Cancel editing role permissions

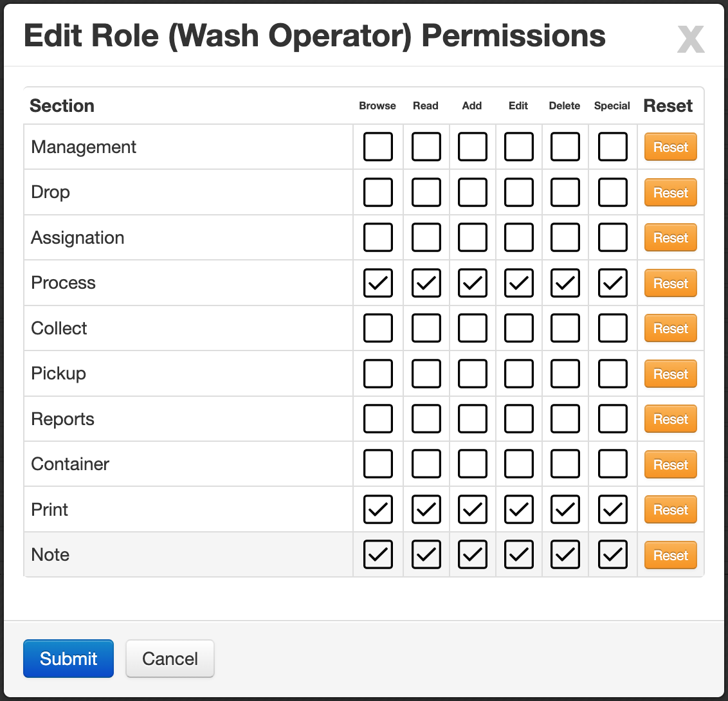[170, 659]
